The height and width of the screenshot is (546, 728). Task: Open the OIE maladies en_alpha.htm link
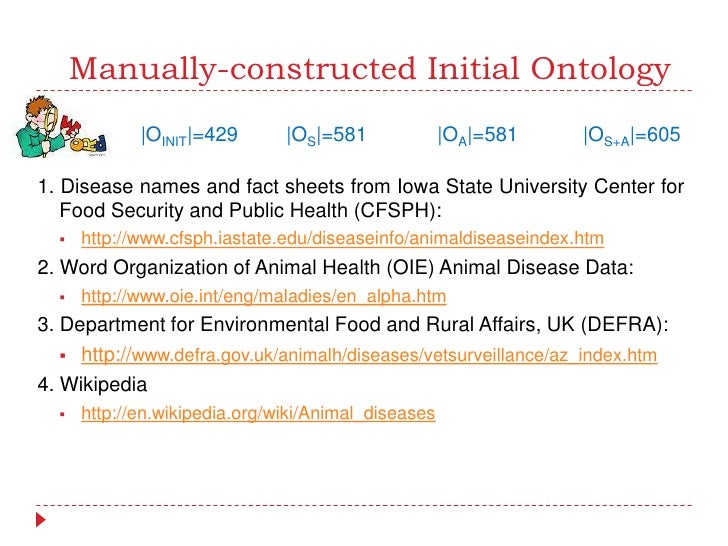(264, 296)
